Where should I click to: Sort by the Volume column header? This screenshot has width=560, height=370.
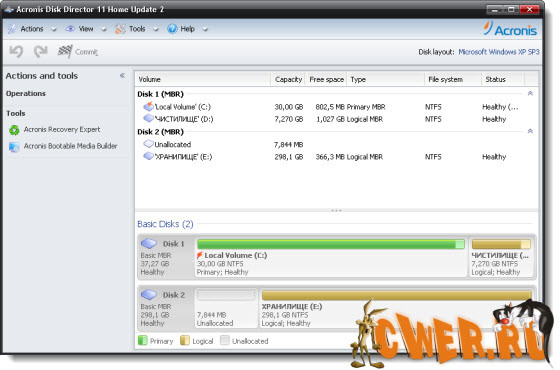pyautogui.click(x=202, y=79)
